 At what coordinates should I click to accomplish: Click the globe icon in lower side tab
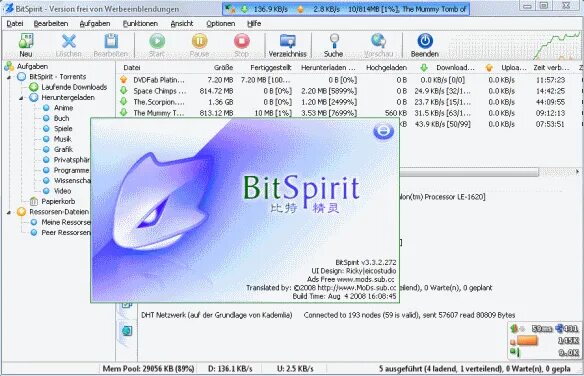coord(127,331)
